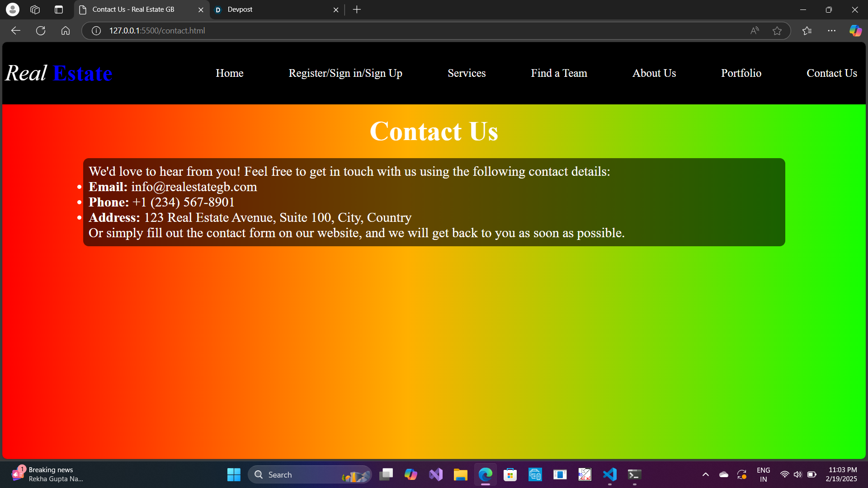Open Edge Settings and more menu
This screenshot has height=488, width=868.
pos(832,31)
